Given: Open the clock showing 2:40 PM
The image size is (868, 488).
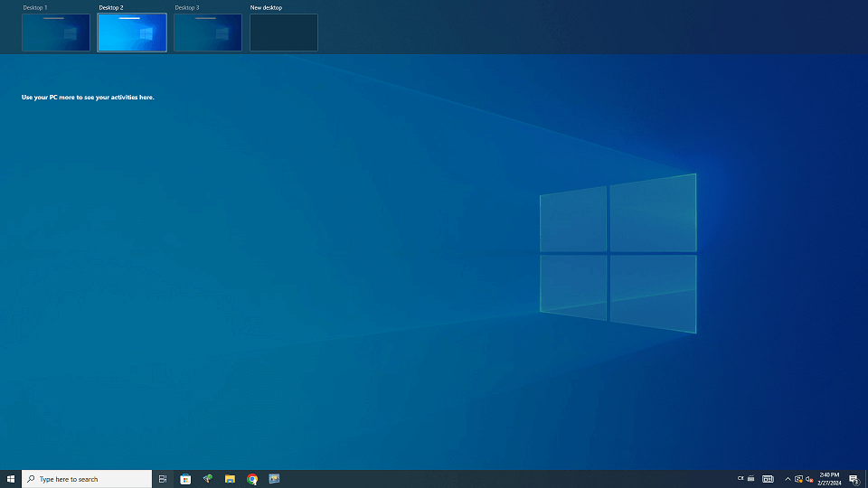Looking at the screenshot, I should pos(829,479).
